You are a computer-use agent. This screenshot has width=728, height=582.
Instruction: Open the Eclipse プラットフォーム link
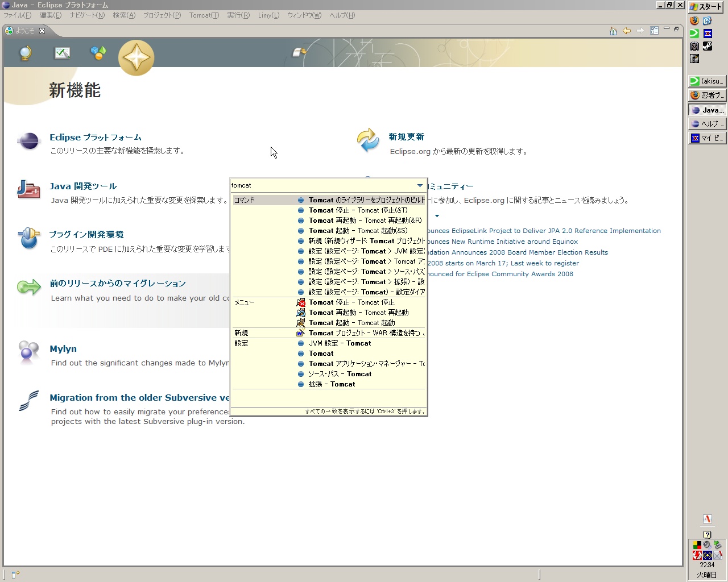pos(96,138)
